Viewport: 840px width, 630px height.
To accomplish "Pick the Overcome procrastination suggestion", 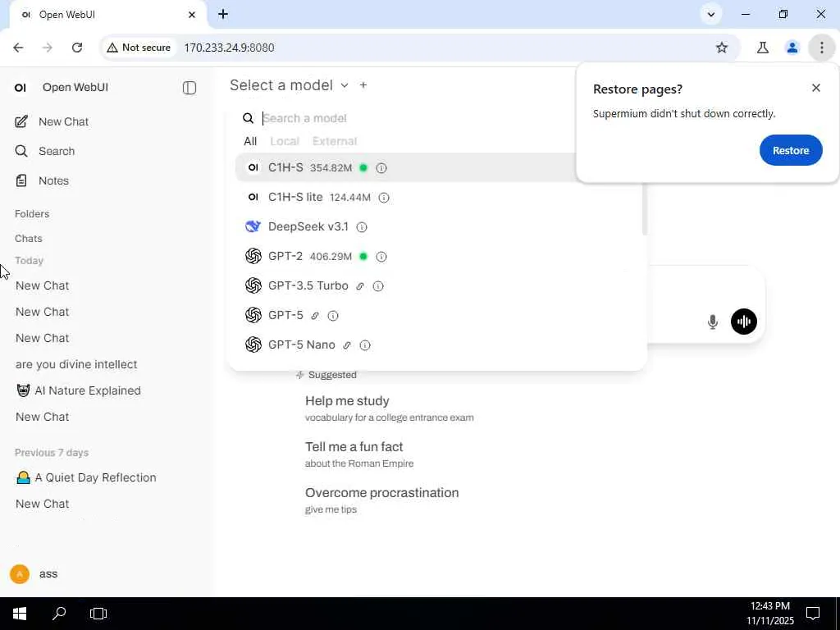I will (382, 500).
